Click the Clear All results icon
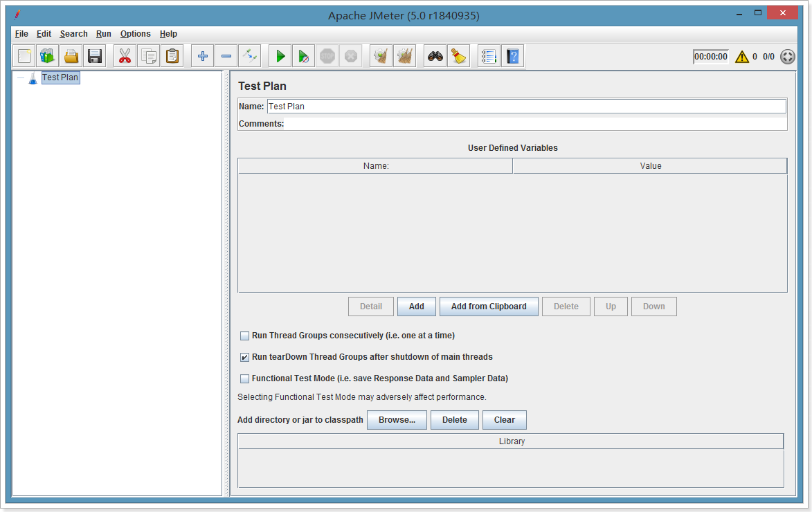This screenshot has width=812, height=512. pyautogui.click(x=405, y=56)
